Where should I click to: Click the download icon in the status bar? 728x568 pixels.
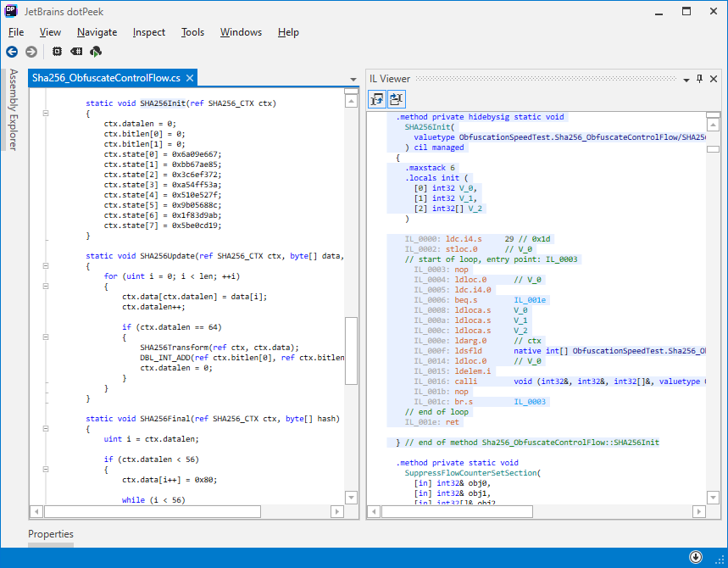point(696,557)
